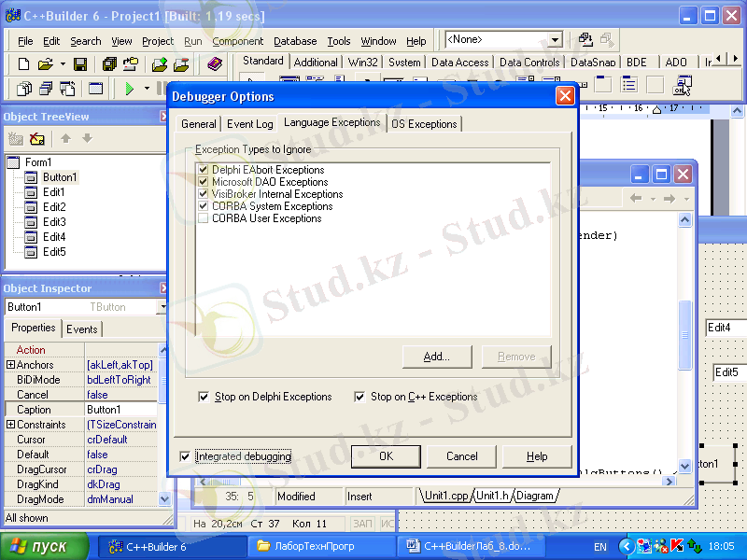
Task: Click Remove File from Project icon
Action: pos(181,64)
